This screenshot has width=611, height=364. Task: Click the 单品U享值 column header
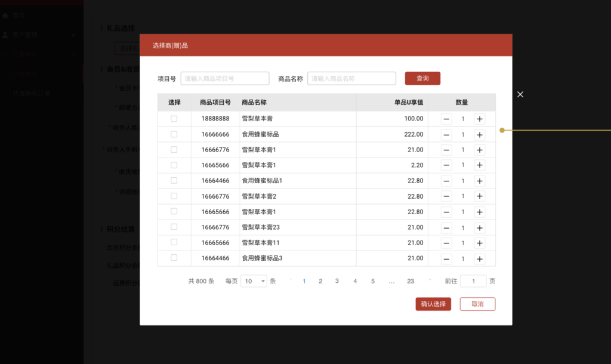[409, 103]
